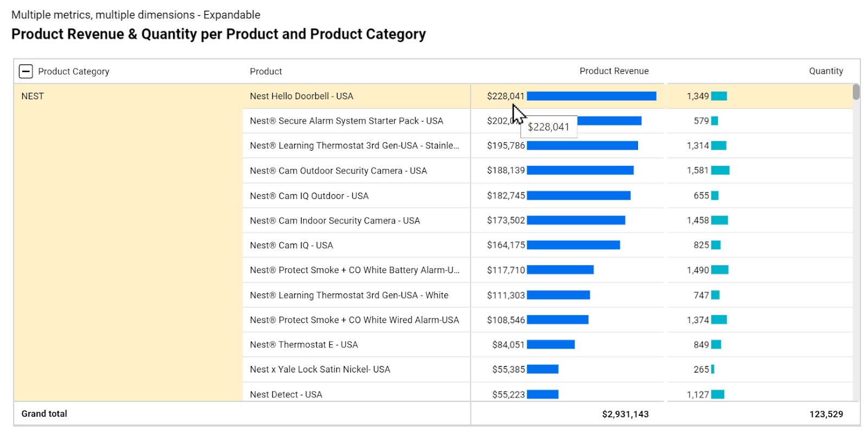Click the $195,786 revenue value

point(506,145)
